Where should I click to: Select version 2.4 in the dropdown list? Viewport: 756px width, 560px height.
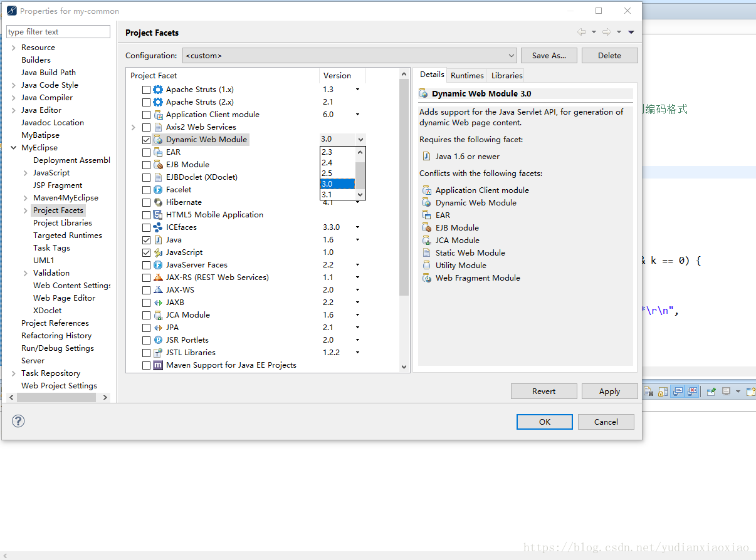tap(337, 163)
